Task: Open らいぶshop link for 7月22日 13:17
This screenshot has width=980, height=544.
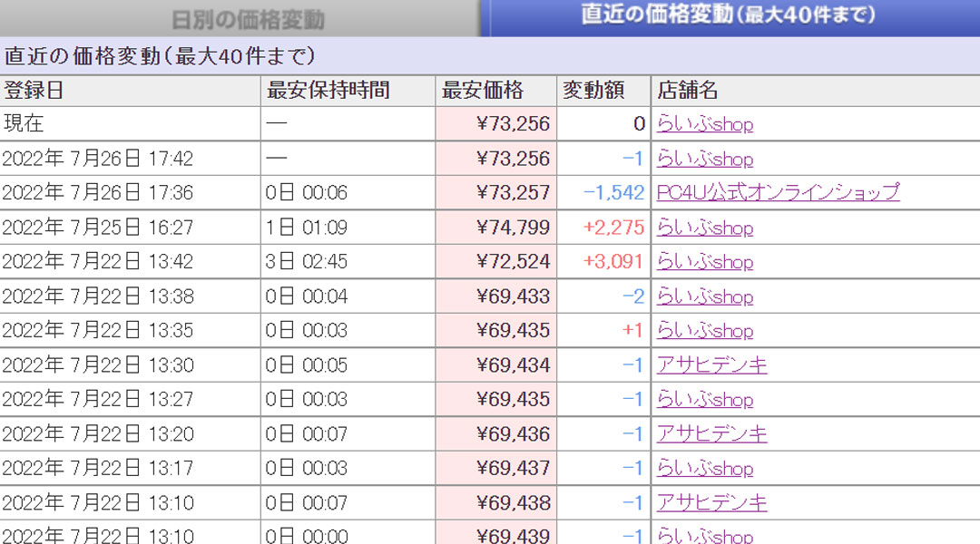Action: (704, 468)
